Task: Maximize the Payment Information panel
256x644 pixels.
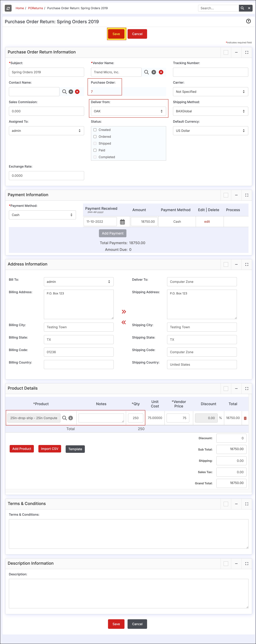Action: tap(247, 195)
